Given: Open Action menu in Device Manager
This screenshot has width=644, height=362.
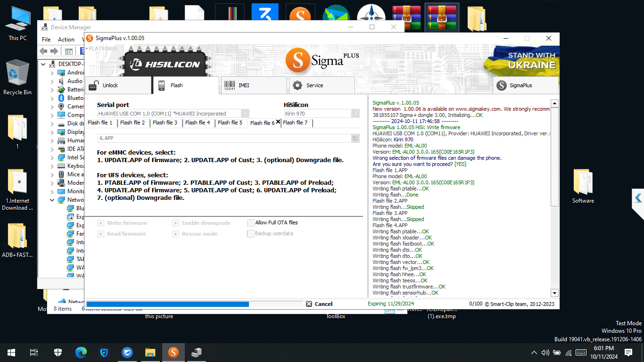Looking at the screenshot, I should [x=66, y=40].
